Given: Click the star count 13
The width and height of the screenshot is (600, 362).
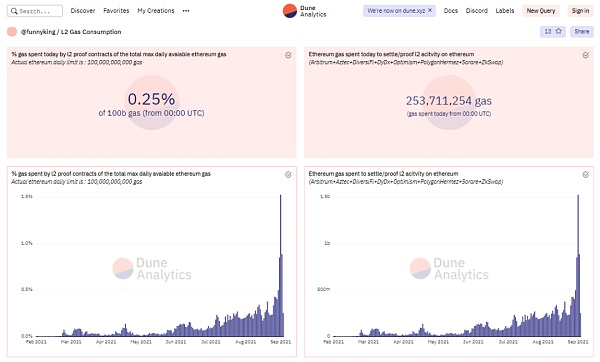Looking at the screenshot, I should tap(548, 31).
